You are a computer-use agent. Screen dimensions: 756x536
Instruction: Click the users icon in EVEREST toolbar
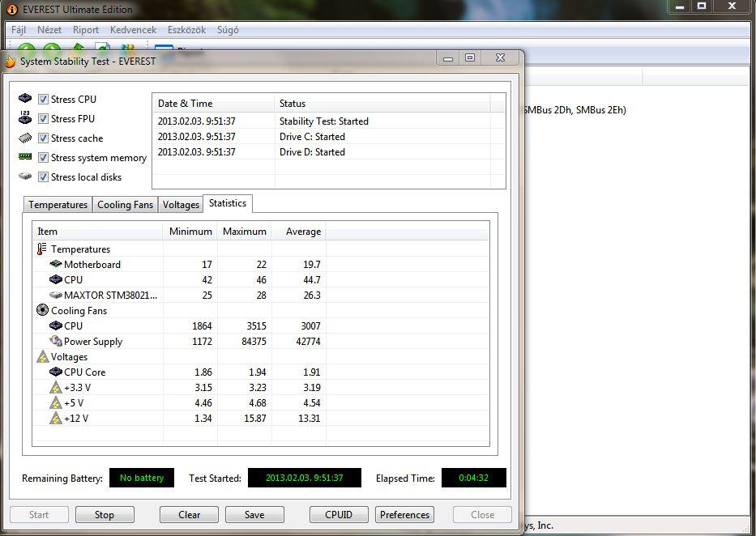tap(128, 48)
